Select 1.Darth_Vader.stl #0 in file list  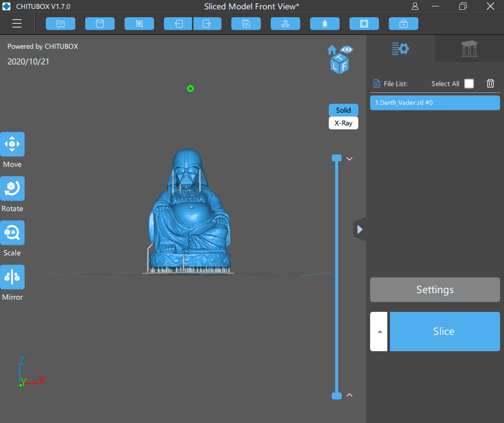(435, 103)
